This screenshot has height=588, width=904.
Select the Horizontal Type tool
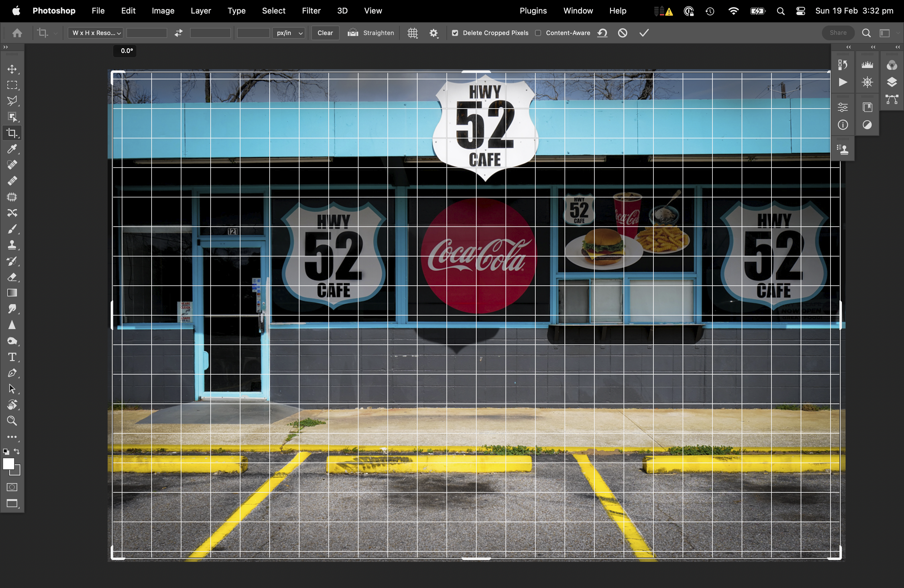(12, 357)
